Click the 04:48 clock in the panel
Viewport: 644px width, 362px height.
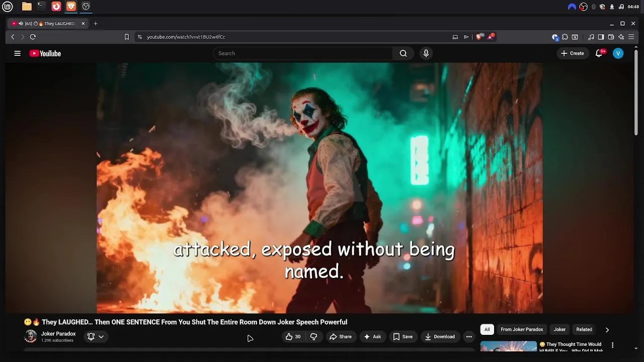pos(633,7)
